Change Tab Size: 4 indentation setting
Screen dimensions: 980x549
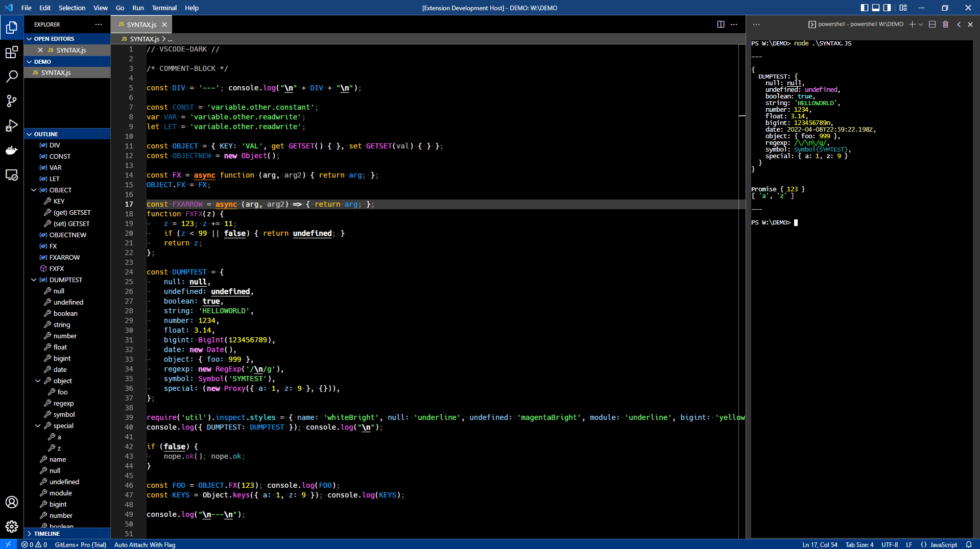(859, 544)
